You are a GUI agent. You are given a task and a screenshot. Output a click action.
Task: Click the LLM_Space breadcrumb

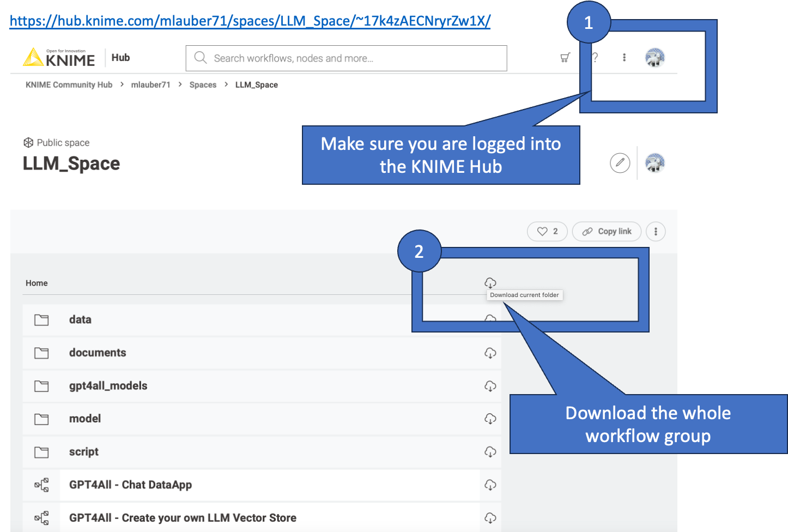(257, 84)
